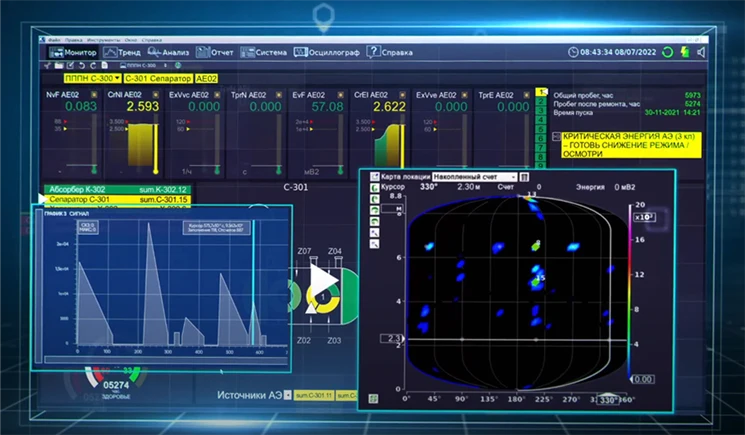Viewport: 745px width, 435px height.
Task: Click the rainbow color scale bar
Action: [630, 291]
